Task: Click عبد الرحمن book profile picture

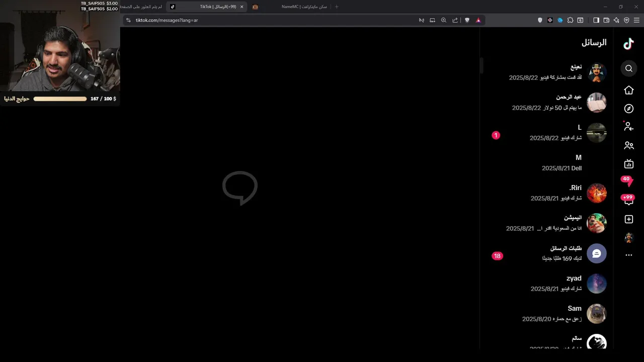Action: coord(597,103)
